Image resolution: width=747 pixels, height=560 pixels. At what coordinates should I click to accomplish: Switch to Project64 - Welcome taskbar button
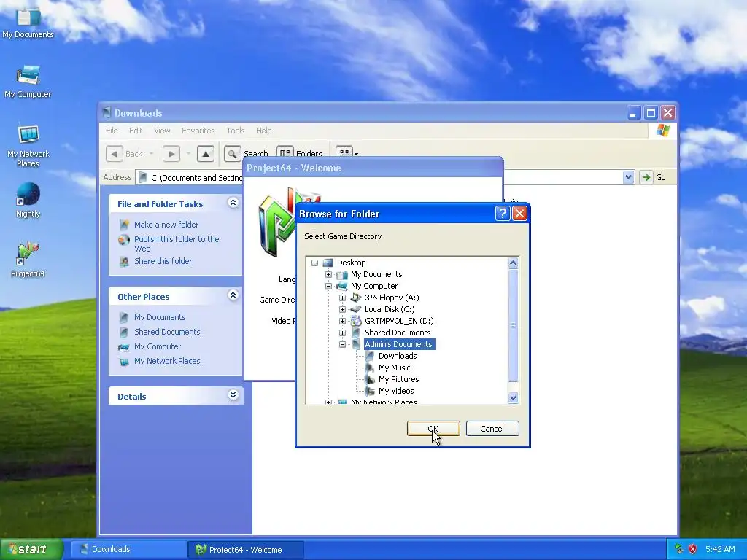click(245, 550)
